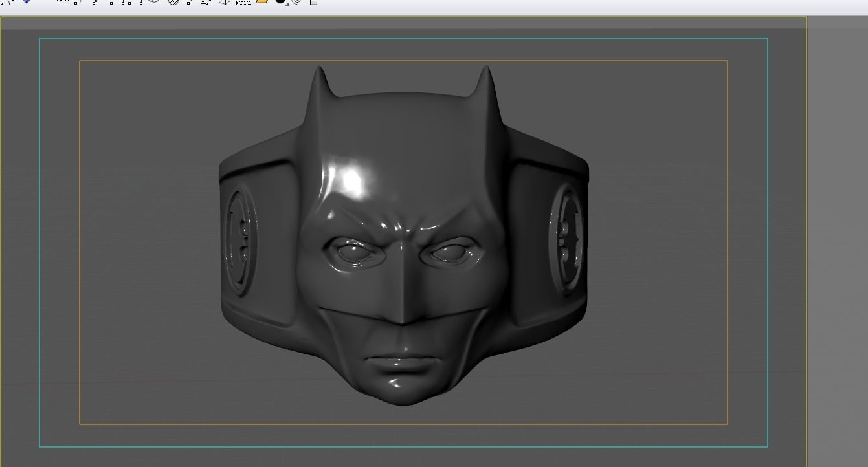Select the bat emblem on the ring's right side
Image resolution: width=868 pixels, height=467 pixels.
click(566, 239)
